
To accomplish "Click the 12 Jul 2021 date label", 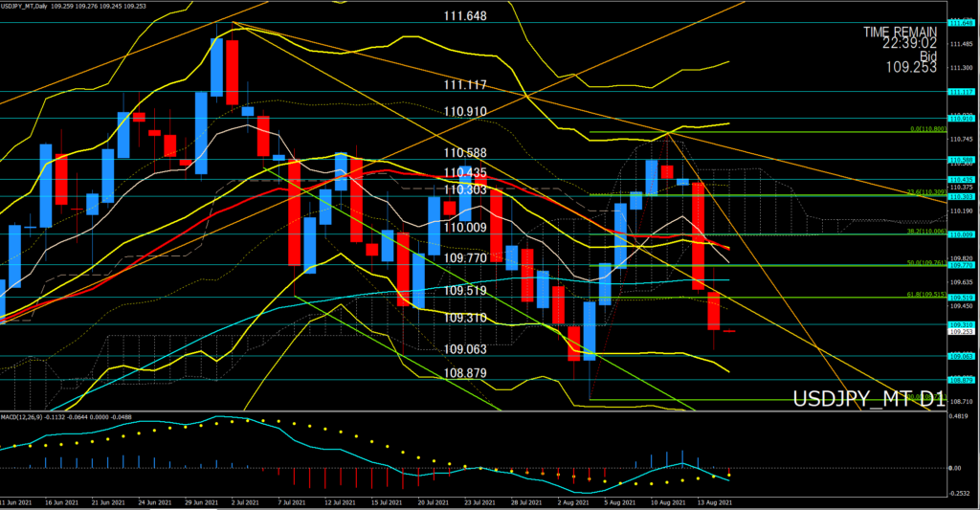I will (340, 502).
